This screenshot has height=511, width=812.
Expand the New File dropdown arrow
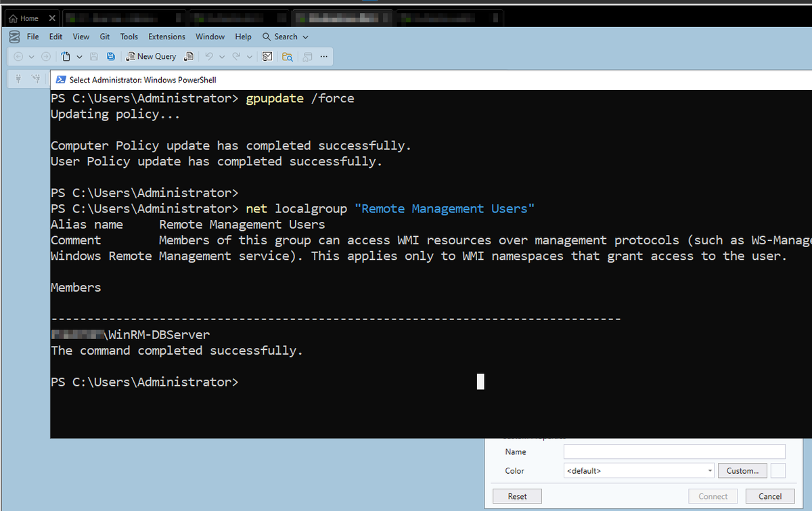pos(79,56)
